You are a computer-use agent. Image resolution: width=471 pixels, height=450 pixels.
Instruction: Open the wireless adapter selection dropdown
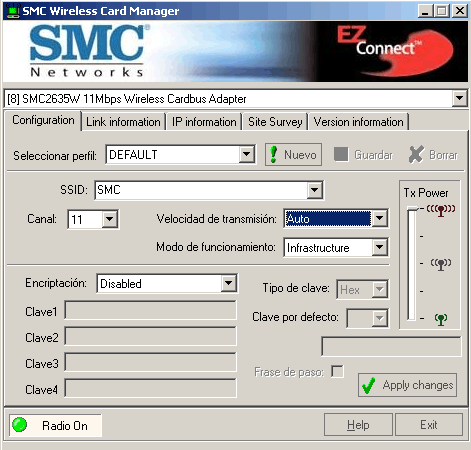coord(460,99)
